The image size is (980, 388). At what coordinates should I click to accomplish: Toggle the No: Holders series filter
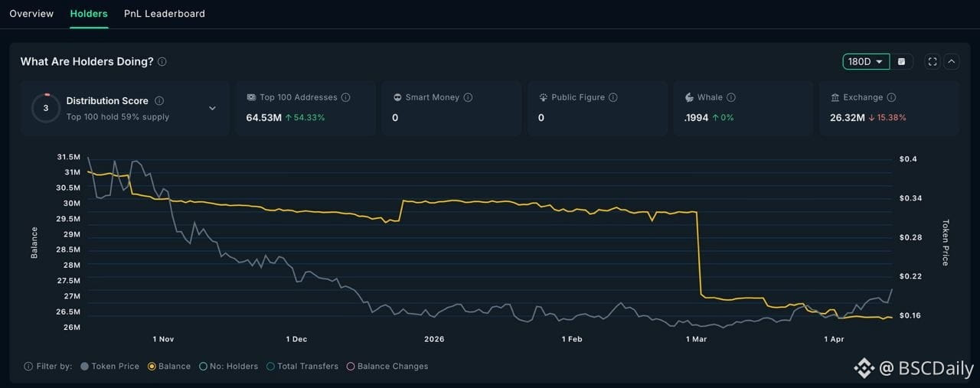point(228,367)
